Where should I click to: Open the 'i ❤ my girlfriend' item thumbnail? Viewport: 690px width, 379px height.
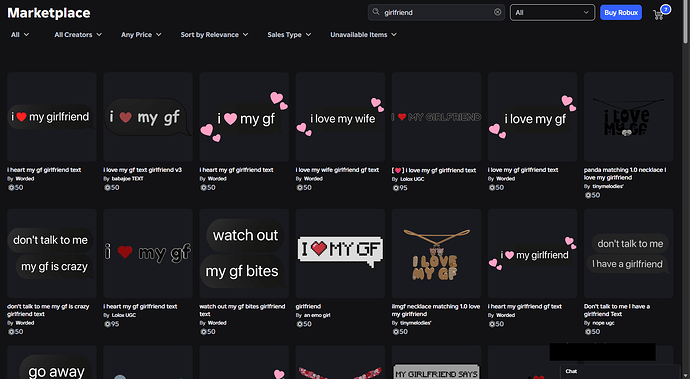coord(52,117)
